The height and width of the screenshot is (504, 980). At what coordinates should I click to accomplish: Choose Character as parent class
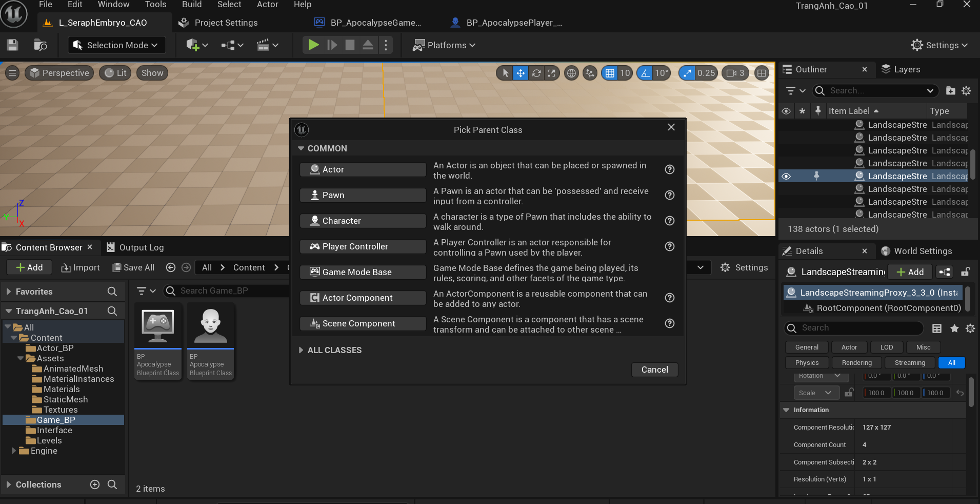point(363,221)
